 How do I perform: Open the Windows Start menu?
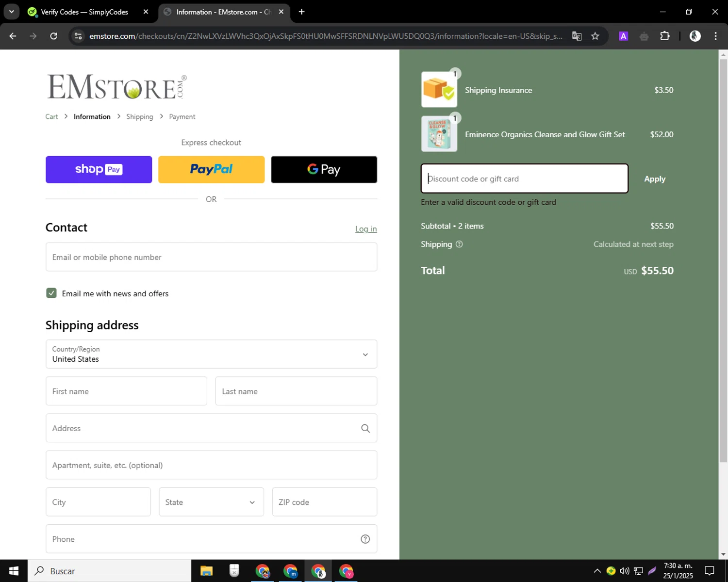[x=14, y=571]
